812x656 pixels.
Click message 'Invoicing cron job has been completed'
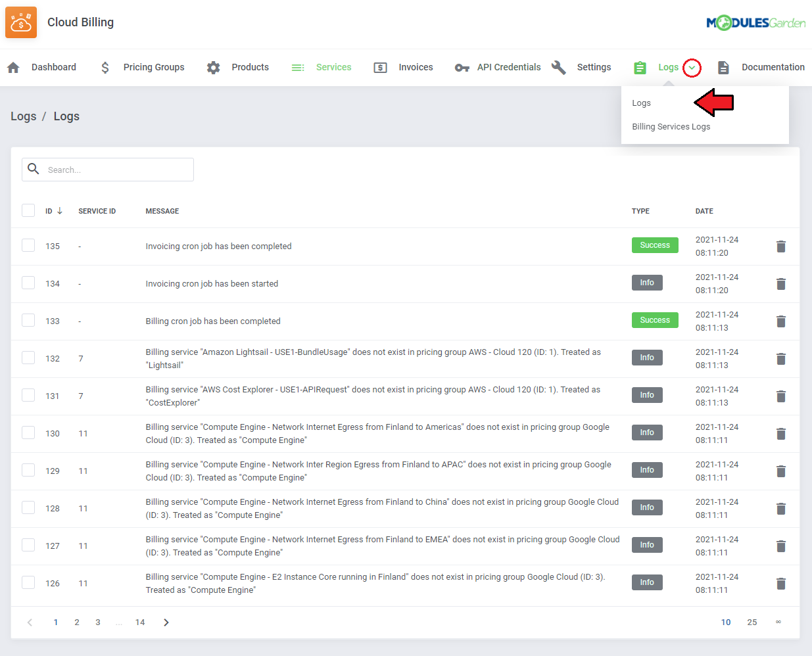point(218,246)
